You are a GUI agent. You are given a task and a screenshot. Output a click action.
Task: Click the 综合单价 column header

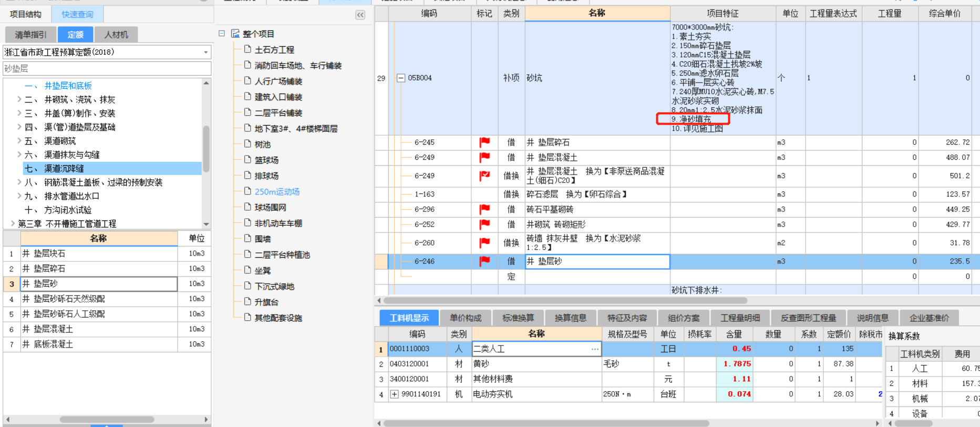click(944, 13)
